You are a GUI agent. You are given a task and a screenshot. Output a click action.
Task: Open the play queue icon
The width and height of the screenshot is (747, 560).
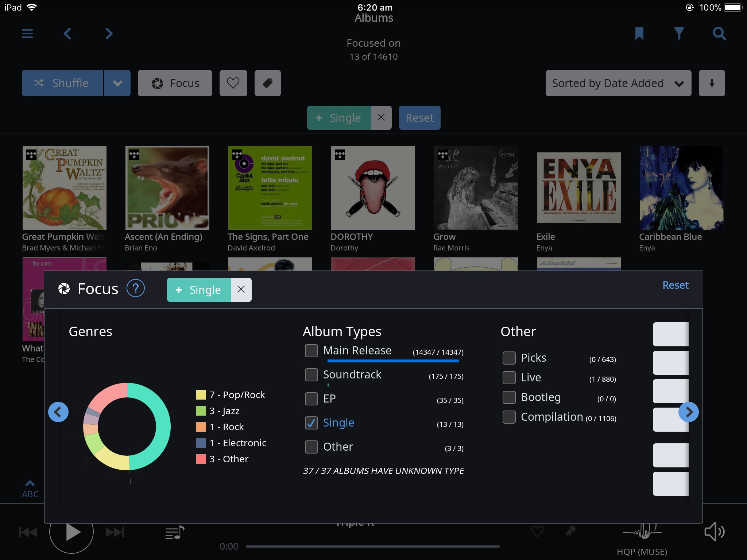(x=175, y=532)
